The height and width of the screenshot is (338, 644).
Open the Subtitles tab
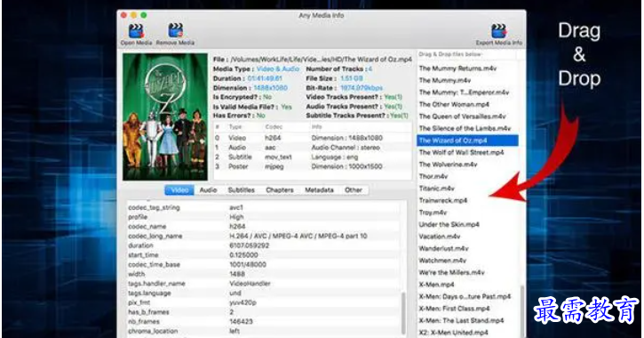tap(242, 190)
